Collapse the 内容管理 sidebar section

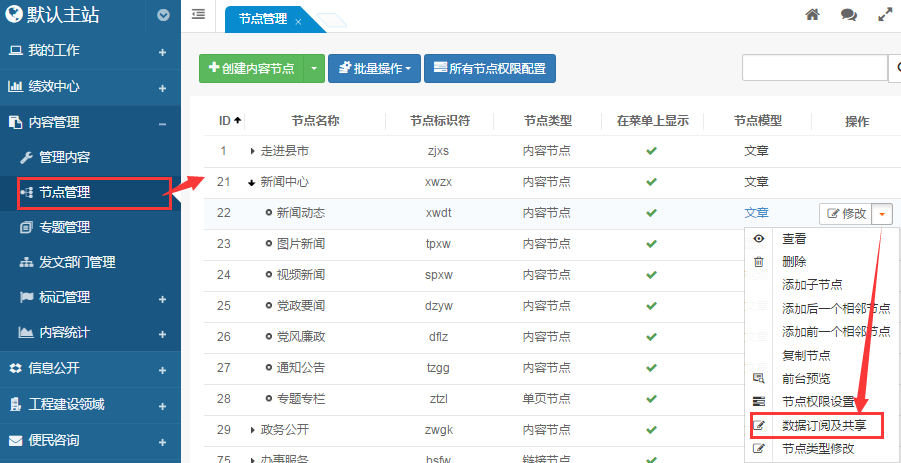(162, 123)
